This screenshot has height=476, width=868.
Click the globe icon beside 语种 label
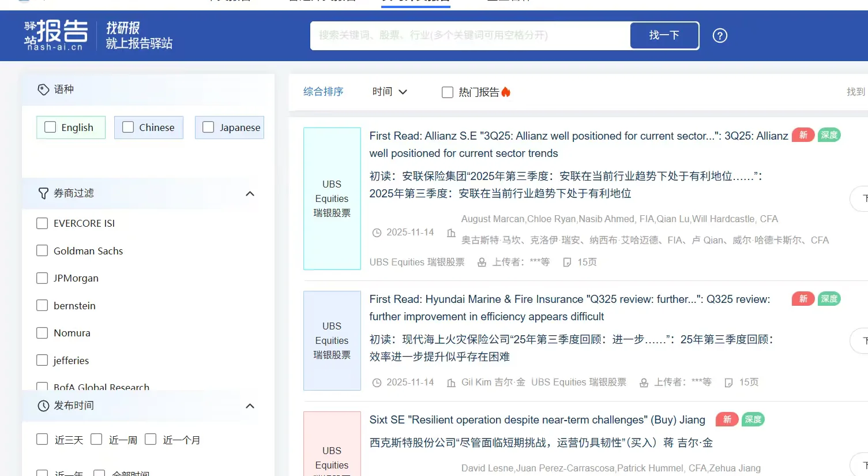click(43, 89)
